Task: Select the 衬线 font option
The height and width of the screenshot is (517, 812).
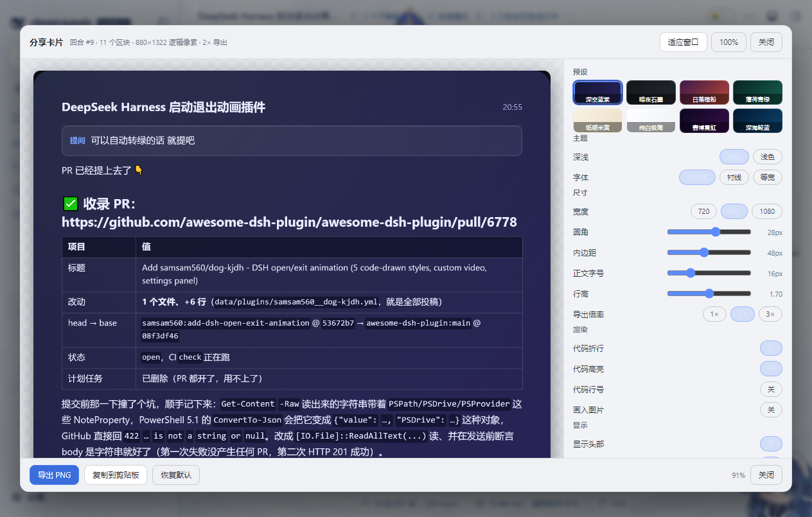Action: [x=734, y=177]
